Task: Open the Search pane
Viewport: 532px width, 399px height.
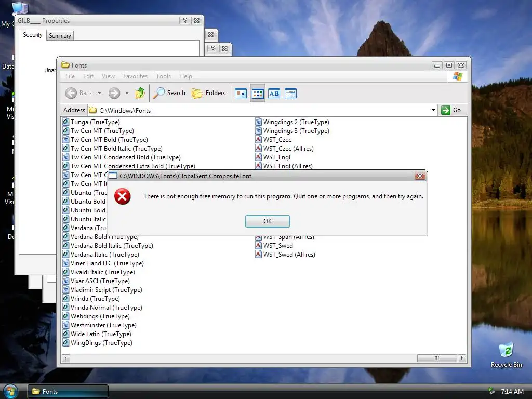Action: pyautogui.click(x=169, y=93)
